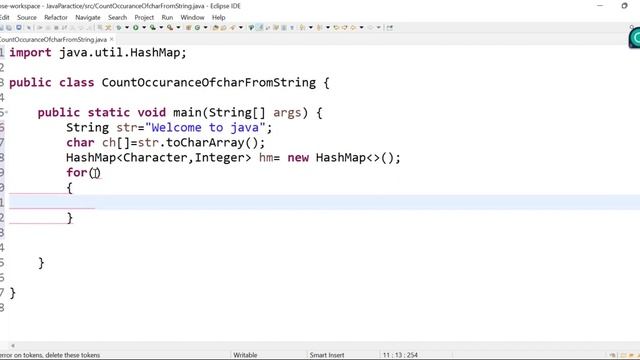Go to Next Annotation icon
This screenshot has height=360, width=640.
click(302, 28)
